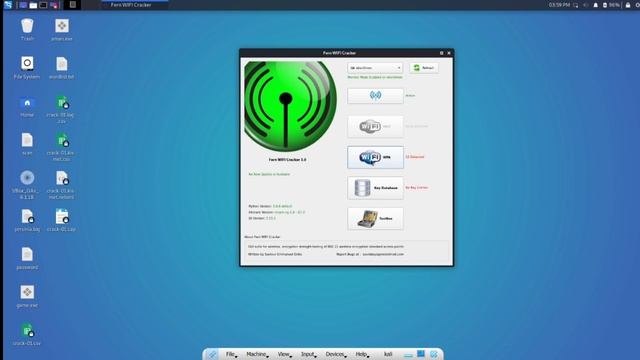Select the crack-01.log.csv desktop file
This screenshot has width=640, height=360.
click(x=62, y=109)
